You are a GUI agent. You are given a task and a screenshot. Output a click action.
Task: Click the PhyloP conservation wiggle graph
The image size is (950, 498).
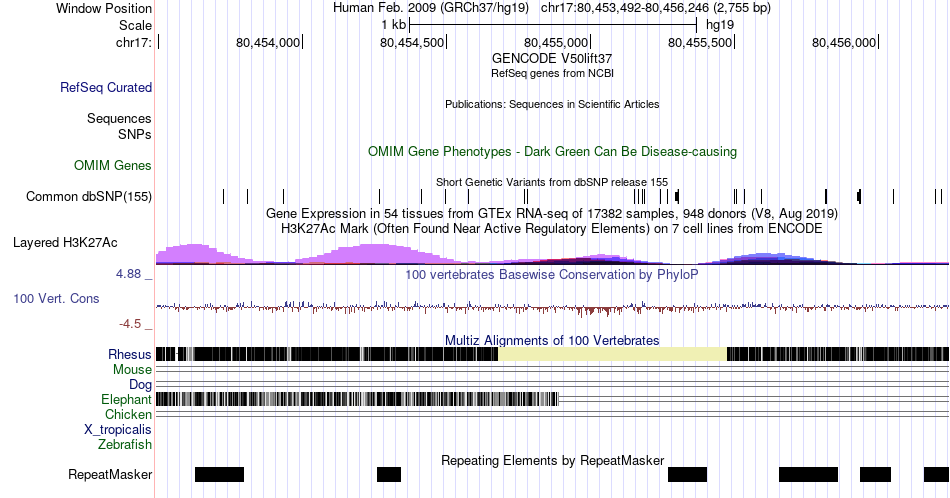point(552,307)
